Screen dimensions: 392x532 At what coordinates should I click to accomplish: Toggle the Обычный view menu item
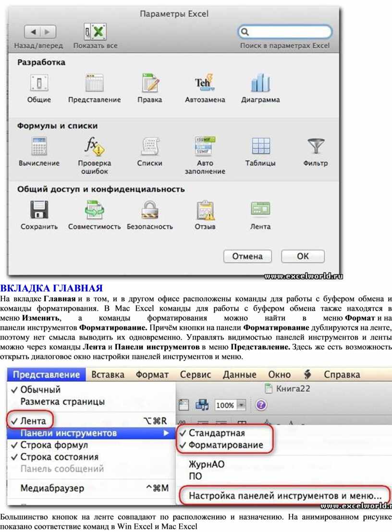coord(91,389)
